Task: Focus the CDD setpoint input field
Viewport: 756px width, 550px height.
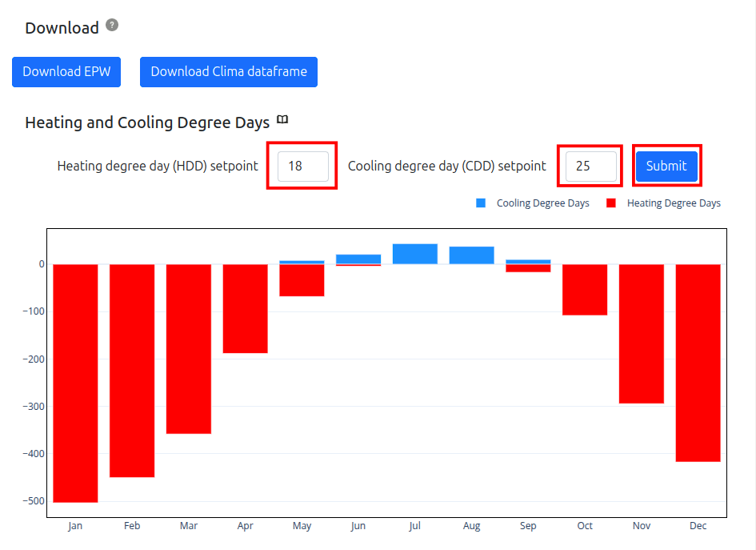Action: pyautogui.click(x=590, y=167)
